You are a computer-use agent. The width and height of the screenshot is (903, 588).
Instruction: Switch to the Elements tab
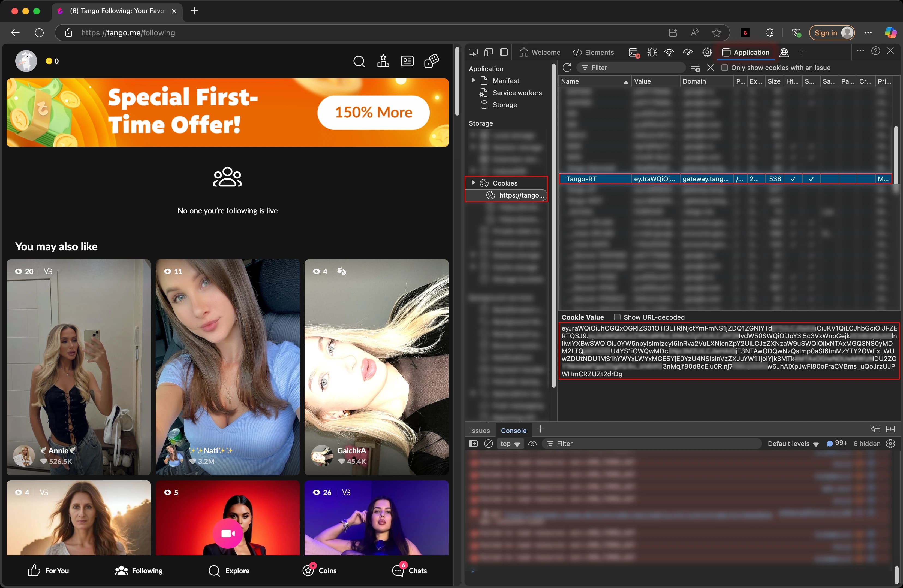(593, 52)
